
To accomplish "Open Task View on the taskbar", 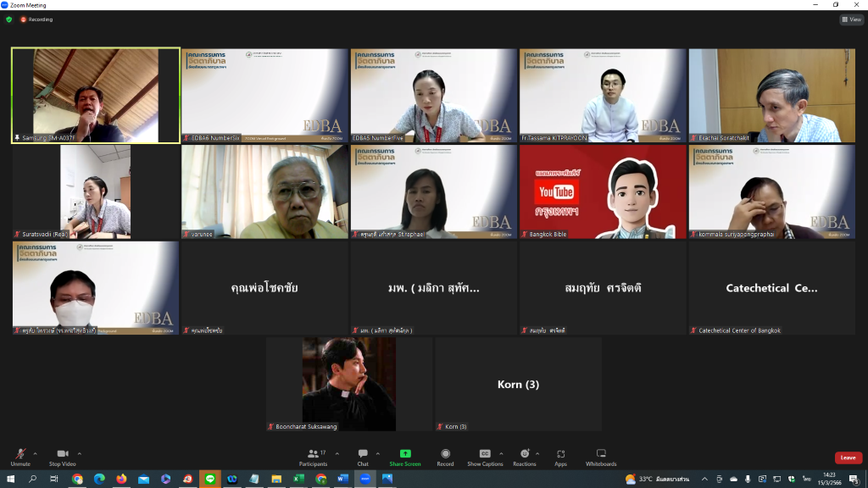I will point(54,479).
